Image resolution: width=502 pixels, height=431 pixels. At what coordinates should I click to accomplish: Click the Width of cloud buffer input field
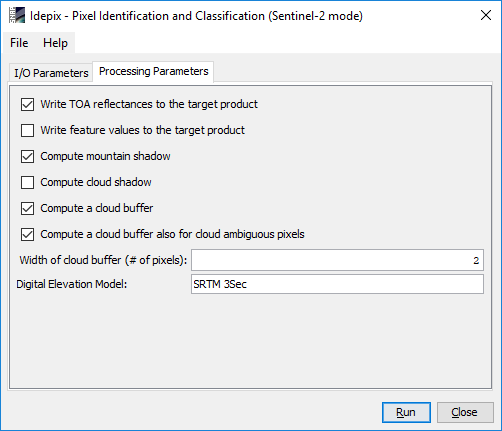pyautogui.click(x=337, y=260)
